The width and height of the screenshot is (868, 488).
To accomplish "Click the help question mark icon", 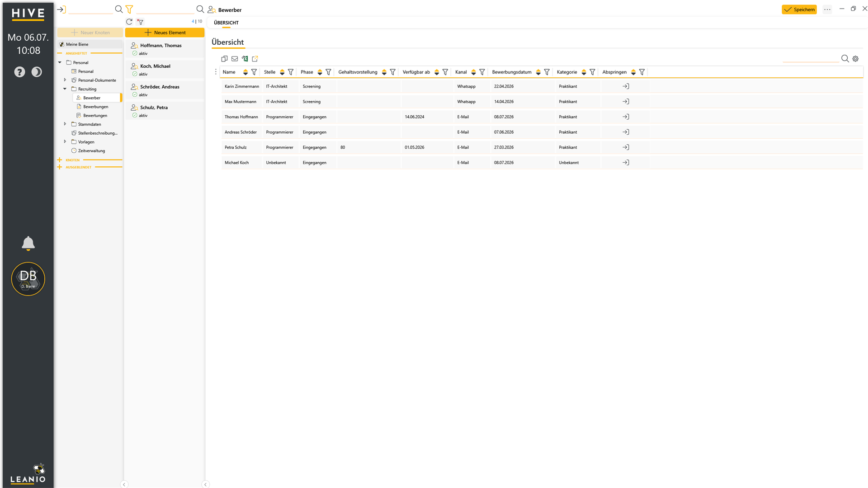I will coord(19,72).
